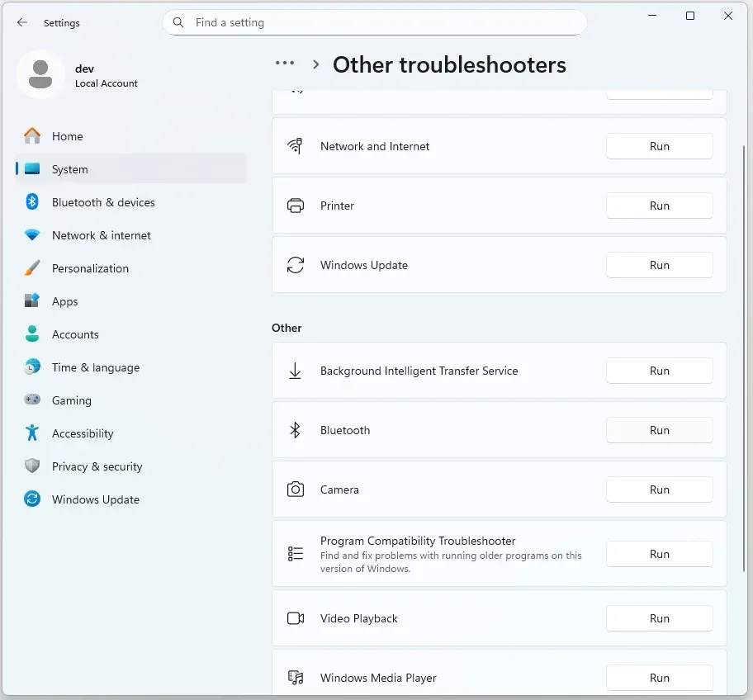Click the Program Compatibility list icon
Image resolution: width=753 pixels, height=700 pixels.
pos(296,554)
